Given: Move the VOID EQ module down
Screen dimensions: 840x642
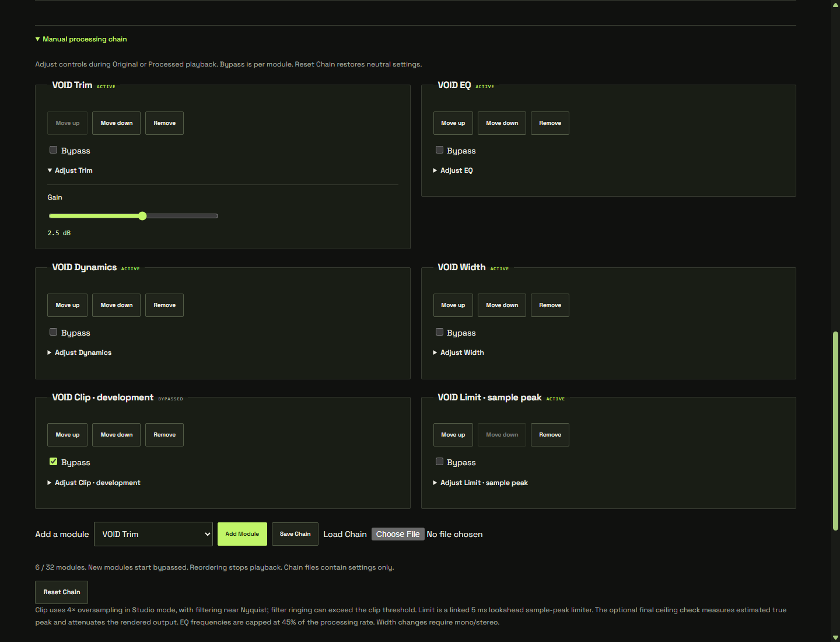Looking at the screenshot, I should click(x=502, y=123).
